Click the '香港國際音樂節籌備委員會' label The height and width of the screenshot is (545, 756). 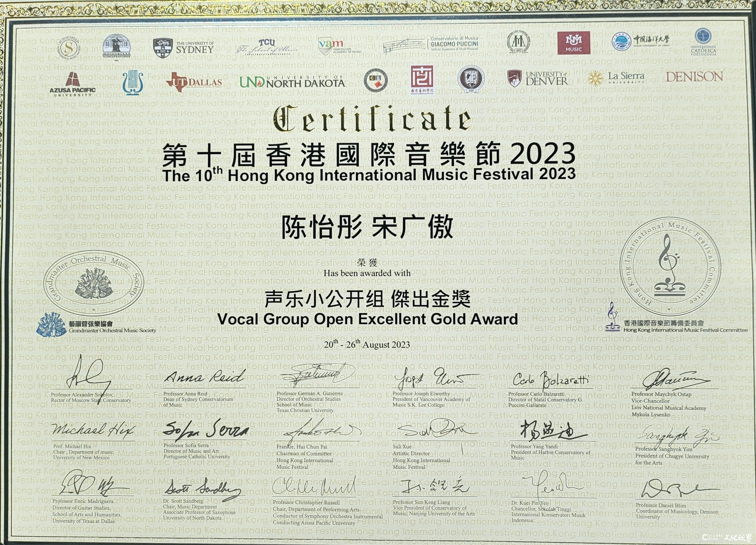click(664, 323)
